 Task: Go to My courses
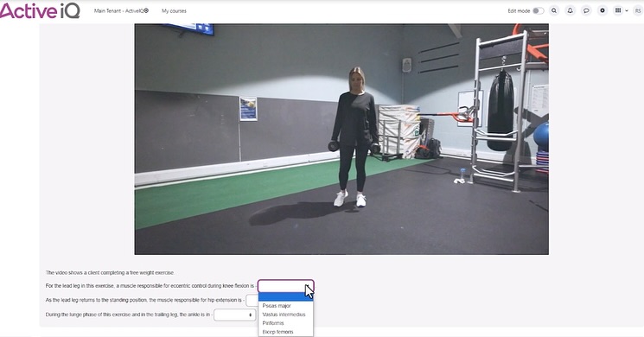pyautogui.click(x=174, y=11)
